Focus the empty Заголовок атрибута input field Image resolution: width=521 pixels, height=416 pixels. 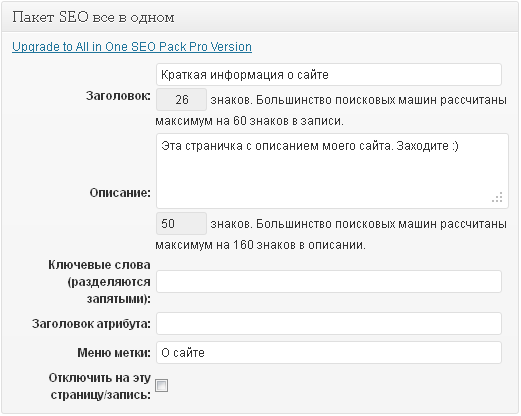pos(329,323)
